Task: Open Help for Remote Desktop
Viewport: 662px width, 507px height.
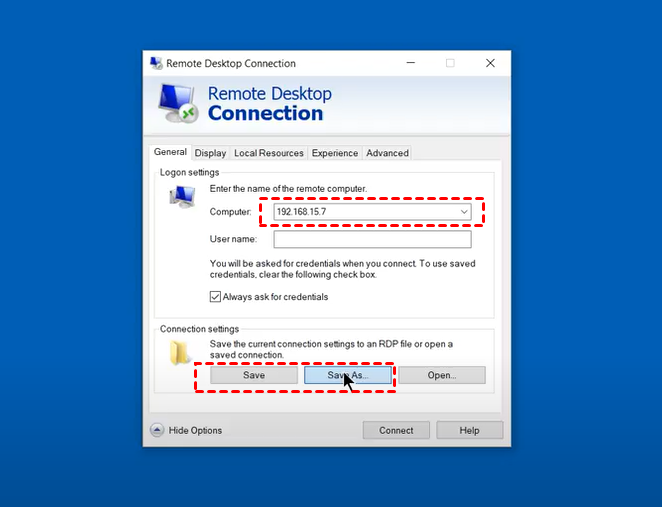Action: point(469,430)
